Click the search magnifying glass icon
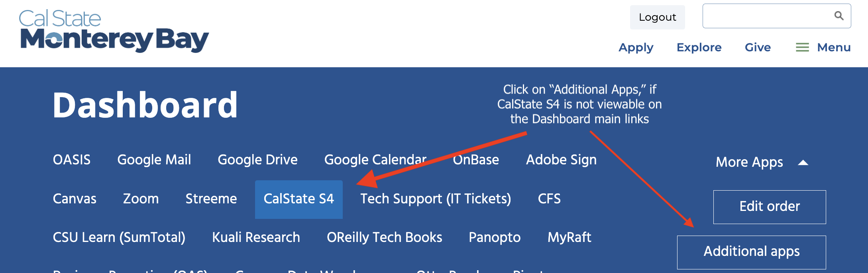The image size is (868, 273). (839, 16)
